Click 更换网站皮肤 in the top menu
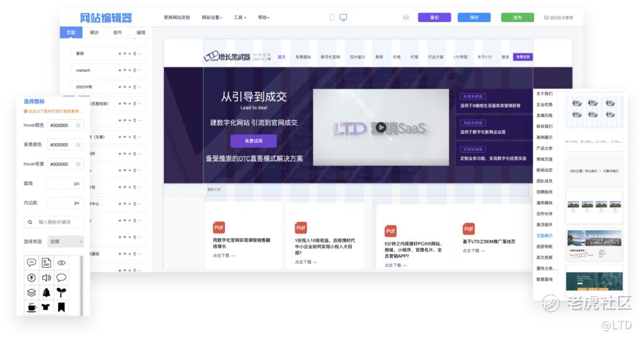Screen dimensions: 644x340 [177, 18]
